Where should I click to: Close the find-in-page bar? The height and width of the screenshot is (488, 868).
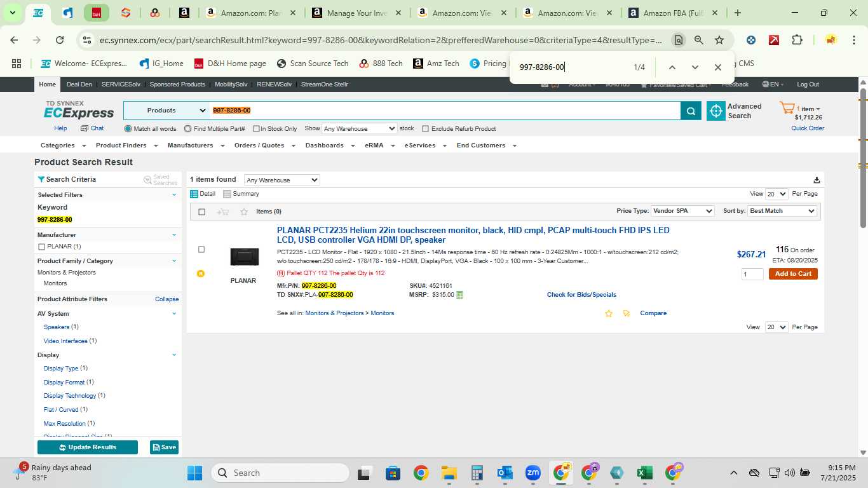point(717,67)
